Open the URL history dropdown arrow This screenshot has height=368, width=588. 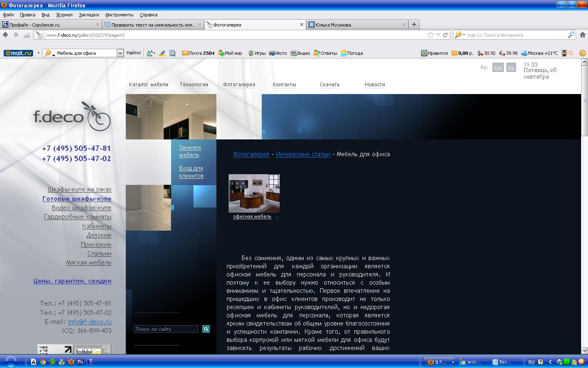pos(438,35)
